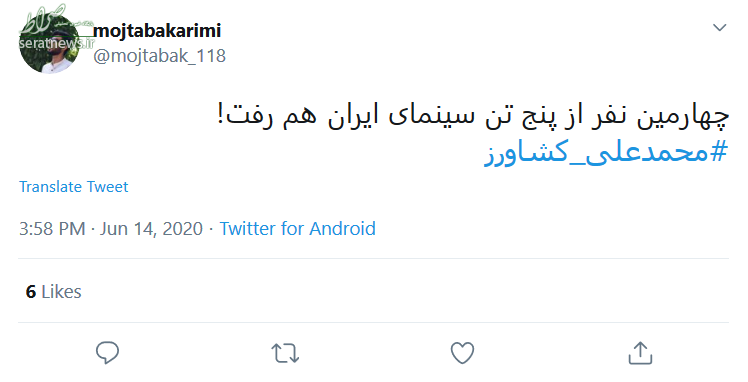This screenshot has width=748, height=382.
Task: Open the mojtabakarimi profile avatar picture
Action: click(x=50, y=44)
